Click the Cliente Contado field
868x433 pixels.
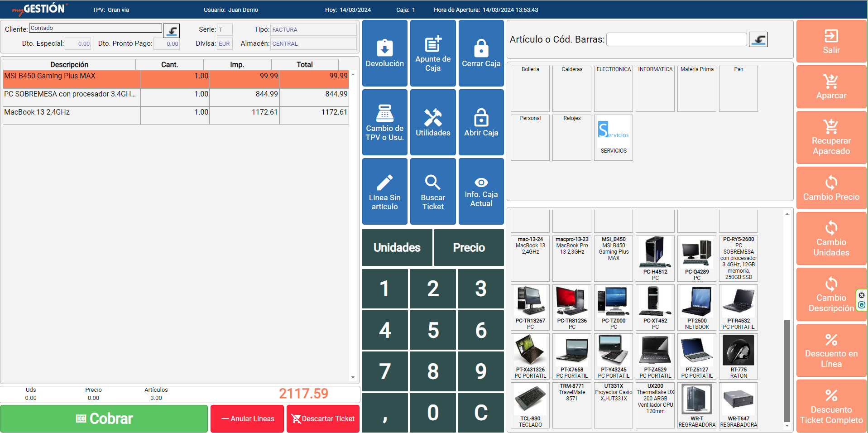[x=96, y=28]
